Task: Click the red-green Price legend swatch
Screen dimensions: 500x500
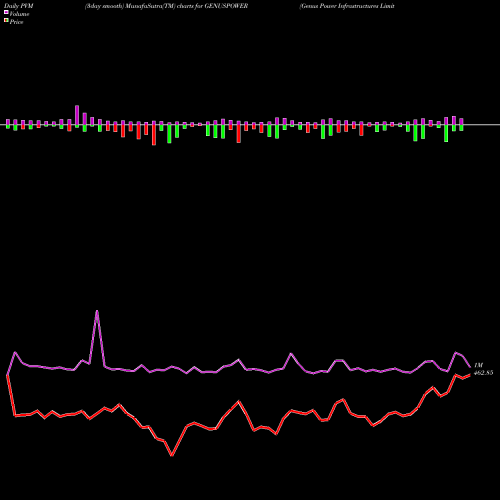Action: [x=6, y=21]
